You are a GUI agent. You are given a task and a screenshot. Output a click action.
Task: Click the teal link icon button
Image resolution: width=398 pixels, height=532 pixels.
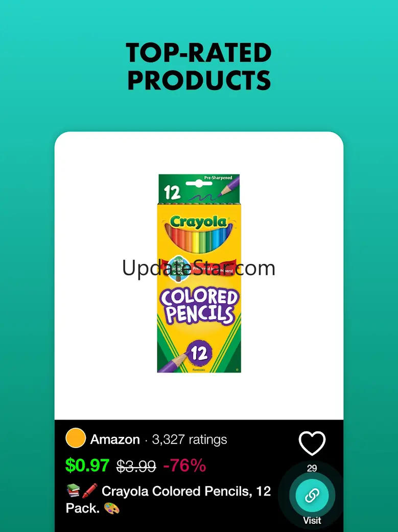(312, 495)
